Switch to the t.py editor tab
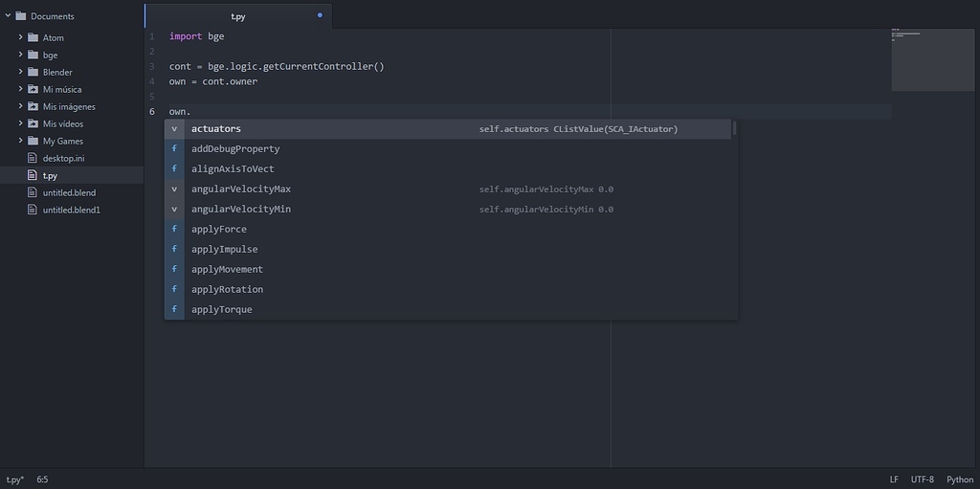 pyautogui.click(x=238, y=16)
